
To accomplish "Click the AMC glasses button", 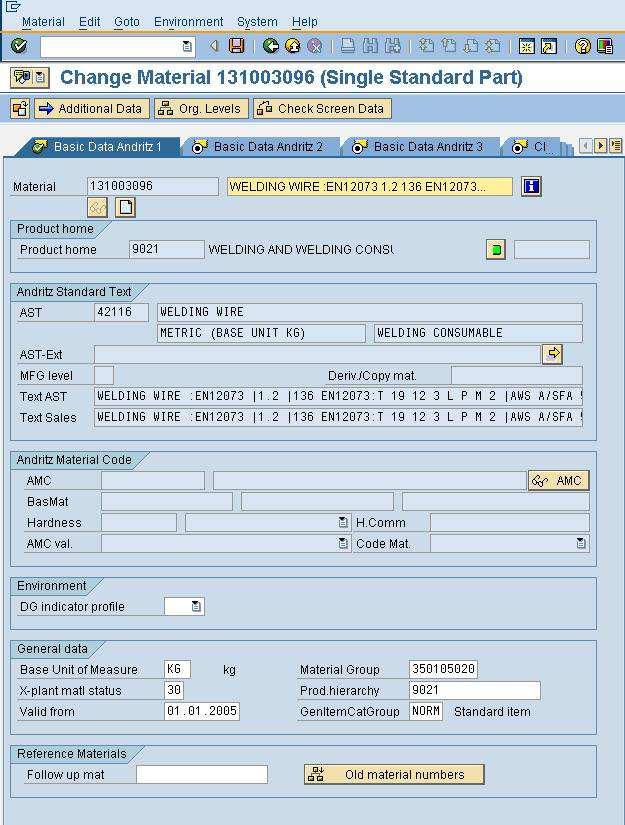I will coord(558,481).
